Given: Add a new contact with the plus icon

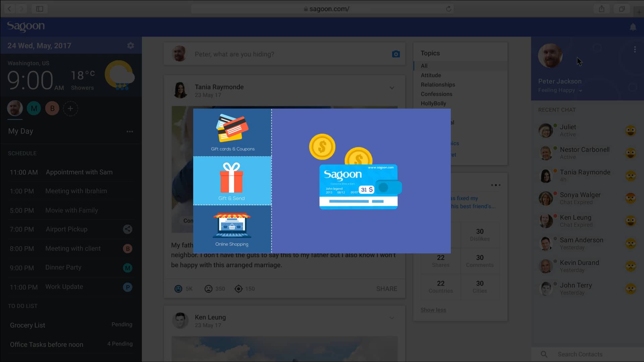Looking at the screenshot, I should coord(70,108).
